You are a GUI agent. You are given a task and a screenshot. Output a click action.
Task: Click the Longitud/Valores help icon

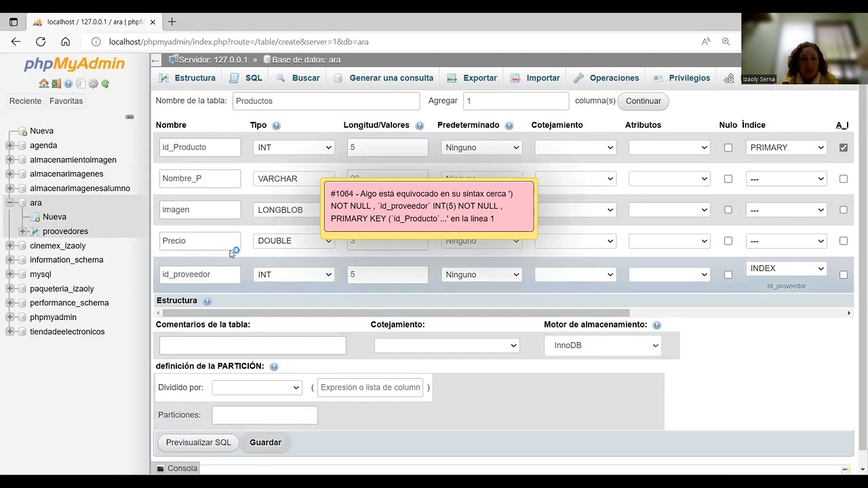(x=419, y=125)
